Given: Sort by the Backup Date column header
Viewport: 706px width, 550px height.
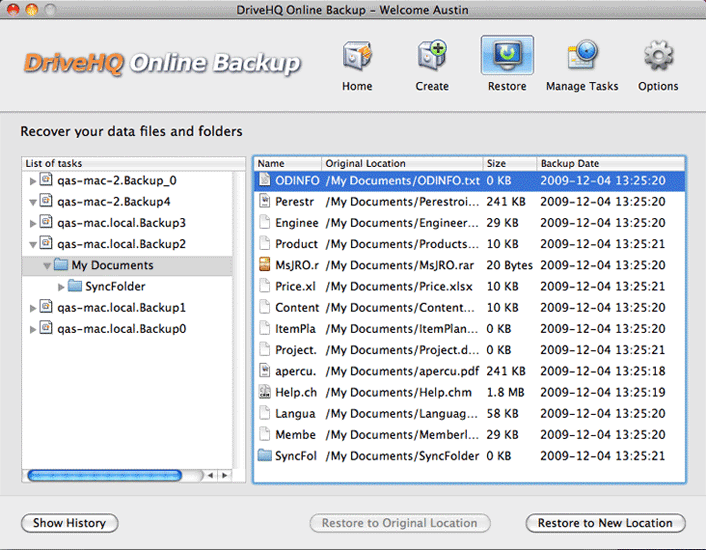Looking at the screenshot, I should [609, 163].
